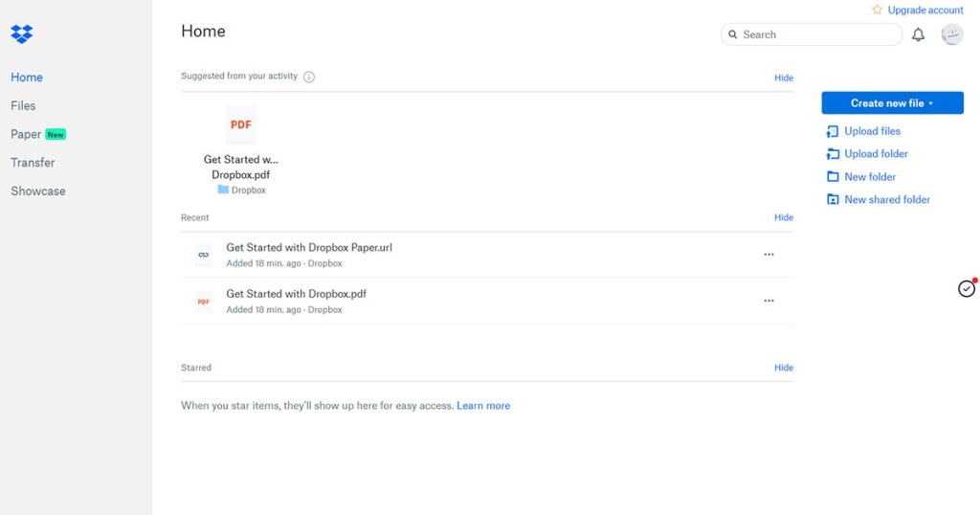Click the New shared folder icon

tap(833, 200)
